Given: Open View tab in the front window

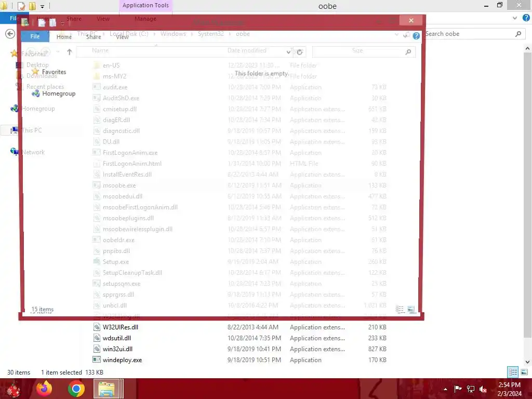Looking at the screenshot, I should pos(123,37).
